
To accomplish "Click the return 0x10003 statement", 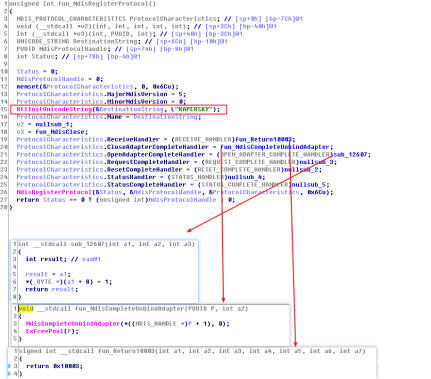I will pos(54,366).
